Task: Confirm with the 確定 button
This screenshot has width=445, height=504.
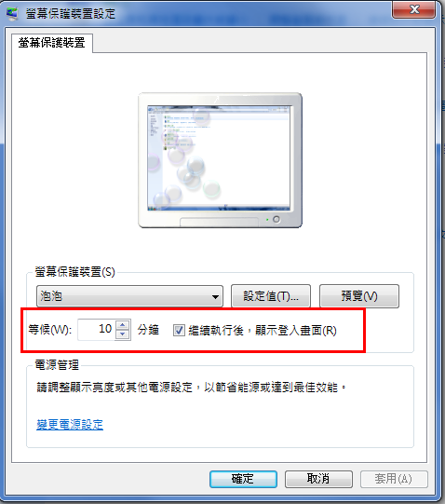Action: (243, 479)
